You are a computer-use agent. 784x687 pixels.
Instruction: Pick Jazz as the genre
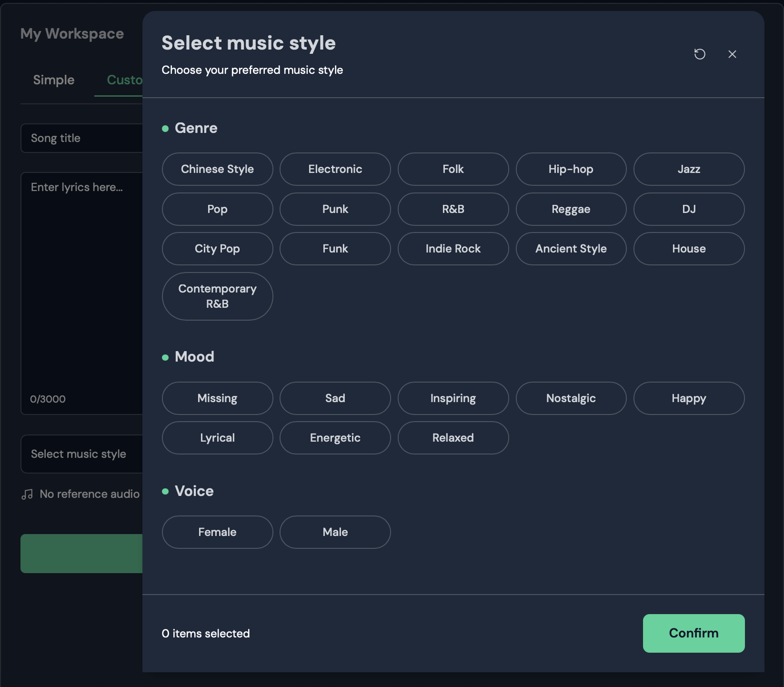pyautogui.click(x=688, y=169)
